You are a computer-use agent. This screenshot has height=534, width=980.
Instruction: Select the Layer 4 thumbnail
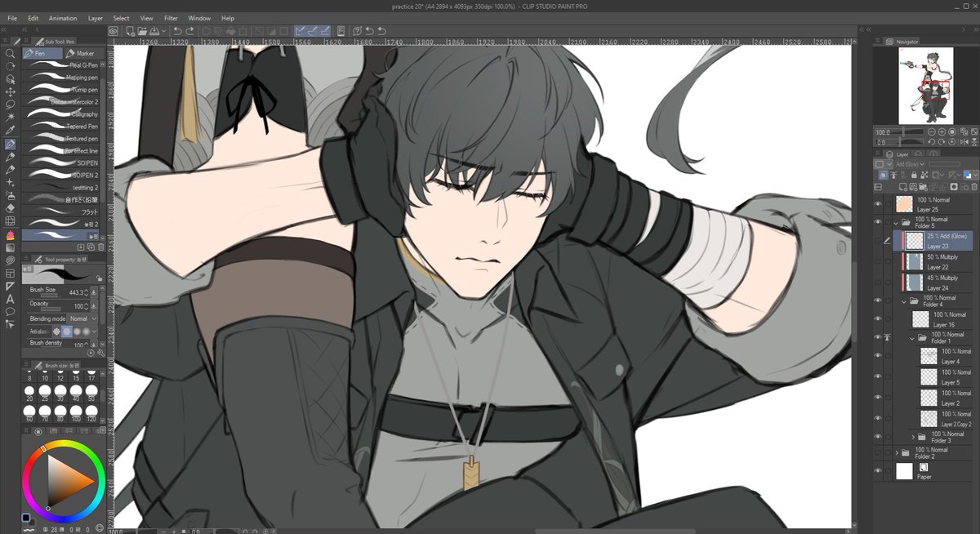point(929,356)
